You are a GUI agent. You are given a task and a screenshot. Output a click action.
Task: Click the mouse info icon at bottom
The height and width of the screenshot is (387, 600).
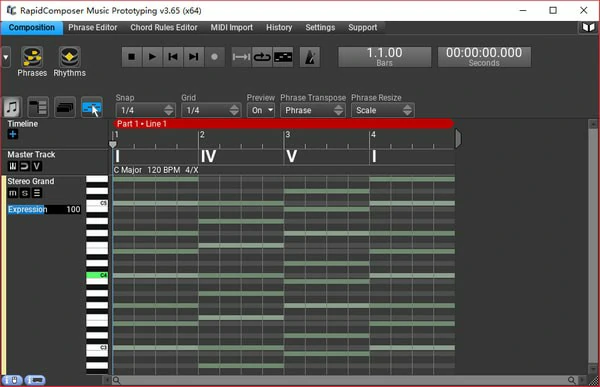(x=12, y=380)
